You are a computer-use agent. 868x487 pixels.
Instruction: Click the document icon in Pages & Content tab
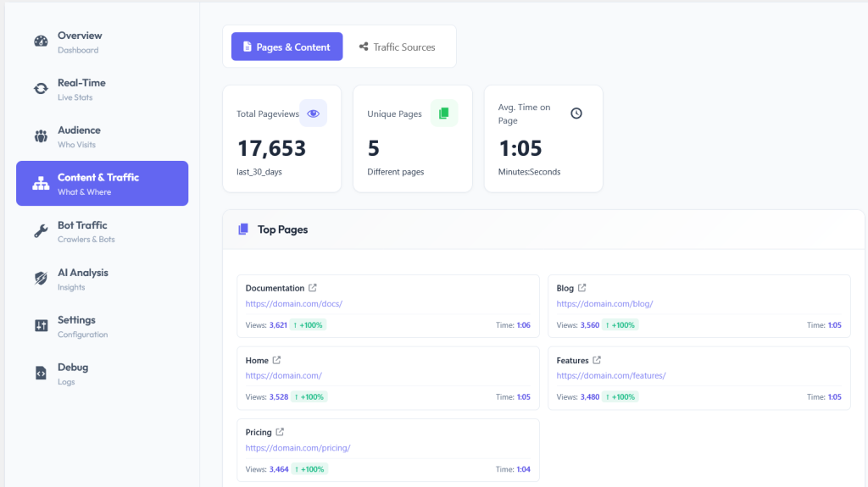point(248,47)
